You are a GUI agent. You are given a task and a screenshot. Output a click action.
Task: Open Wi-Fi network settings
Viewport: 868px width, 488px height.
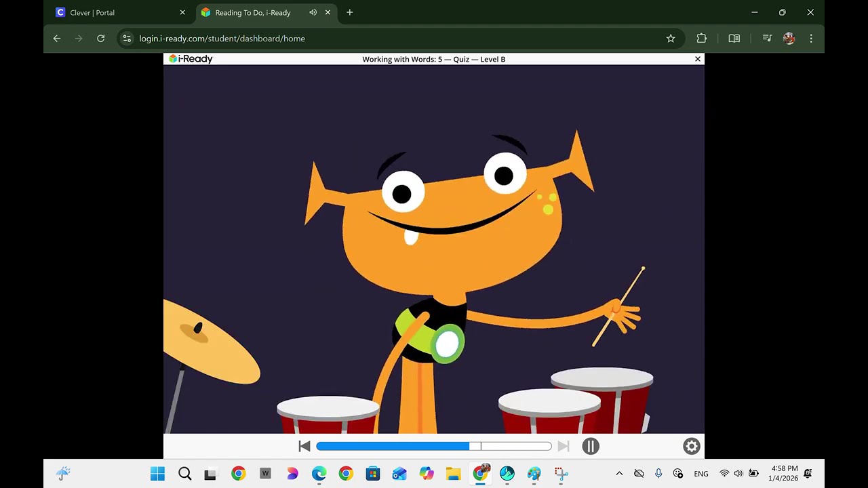[x=724, y=474]
